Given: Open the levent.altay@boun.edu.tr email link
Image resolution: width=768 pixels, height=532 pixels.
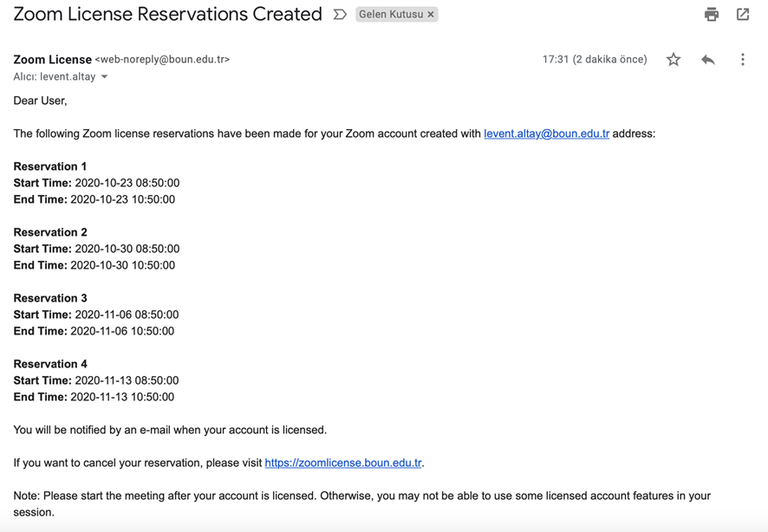Looking at the screenshot, I should click(x=546, y=133).
